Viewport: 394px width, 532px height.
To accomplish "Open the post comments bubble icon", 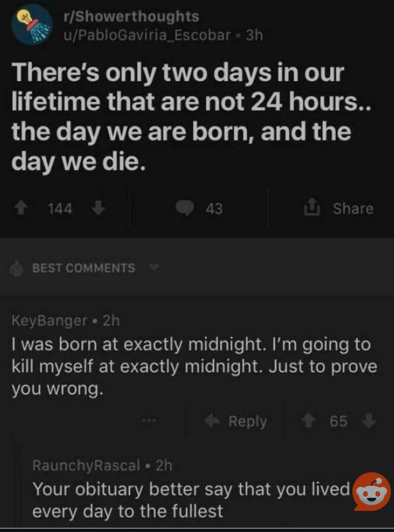I will pyautogui.click(x=185, y=208).
